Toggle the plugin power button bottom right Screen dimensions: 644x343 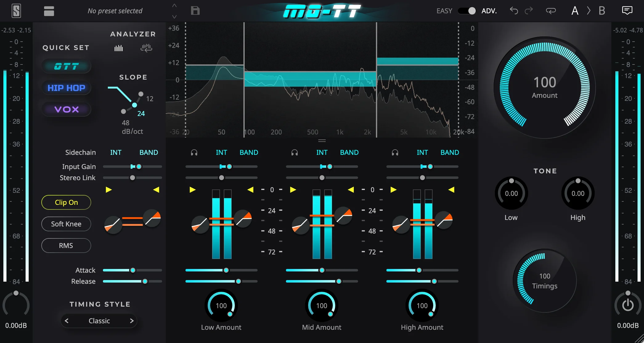click(627, 305)
